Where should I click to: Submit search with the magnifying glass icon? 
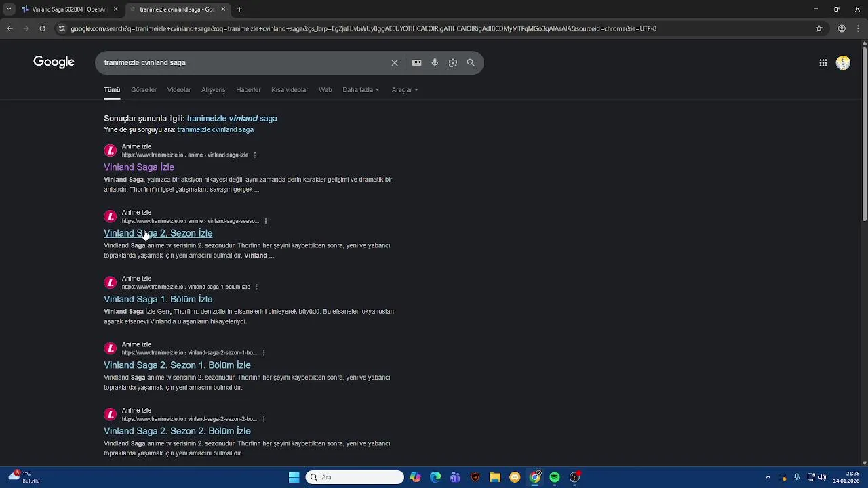[x=471, y=62]
